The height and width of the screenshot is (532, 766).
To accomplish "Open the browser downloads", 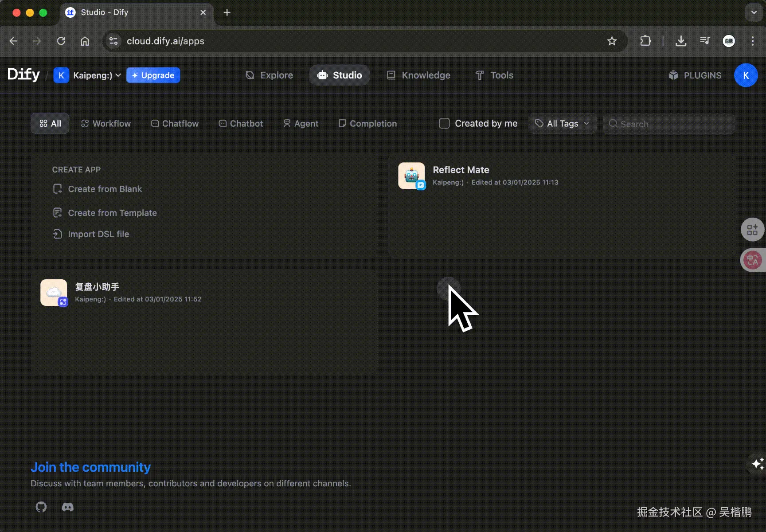I will click(681, 41).
